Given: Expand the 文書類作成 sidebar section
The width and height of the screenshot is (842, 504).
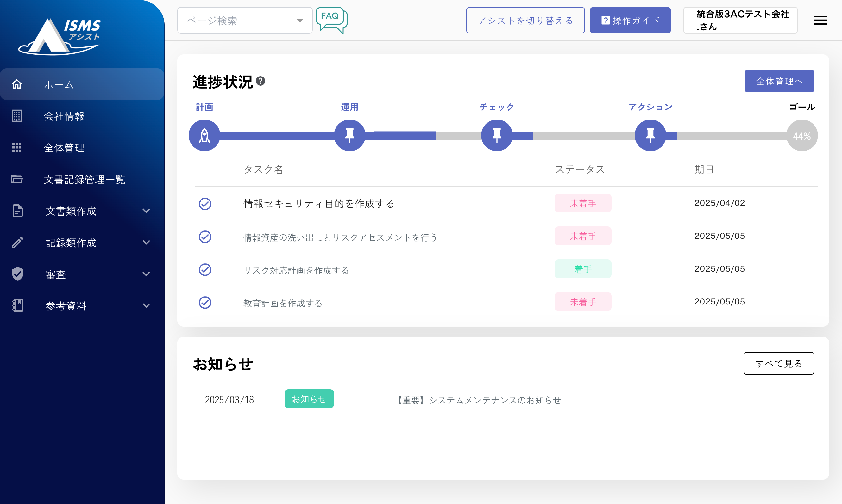Looking at the screenshot, I should (82, 211).
